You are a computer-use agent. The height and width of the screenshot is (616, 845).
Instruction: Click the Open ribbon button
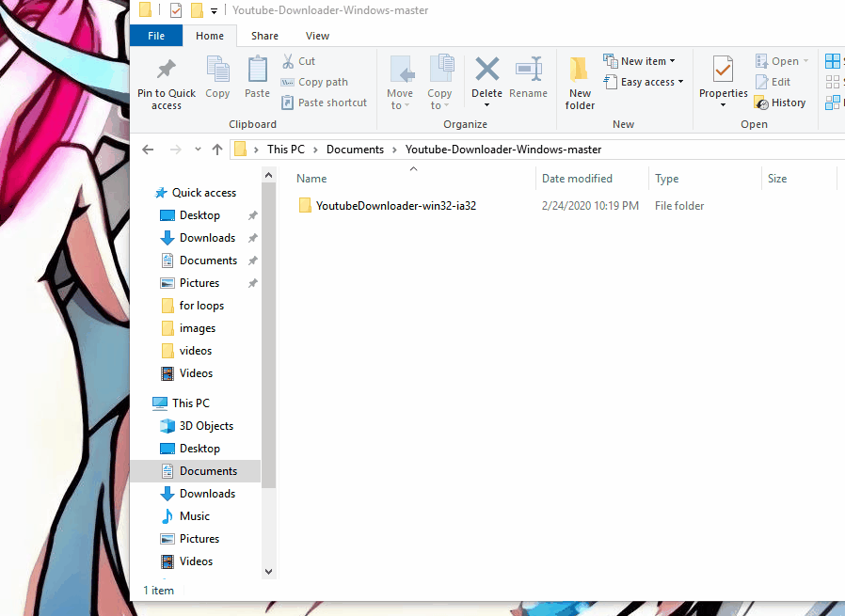pyautogui.click(x=781, y=61)
